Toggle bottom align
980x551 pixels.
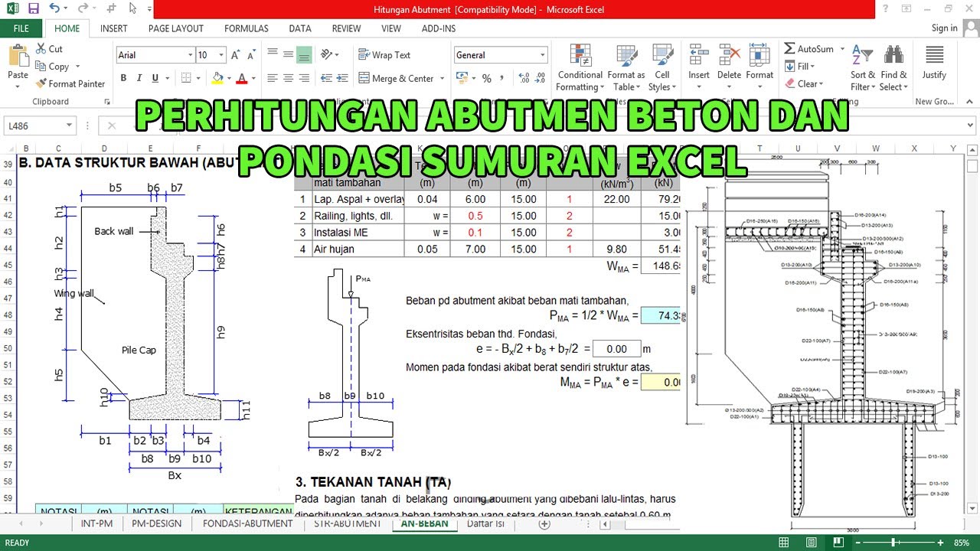[x=304, y=55]
